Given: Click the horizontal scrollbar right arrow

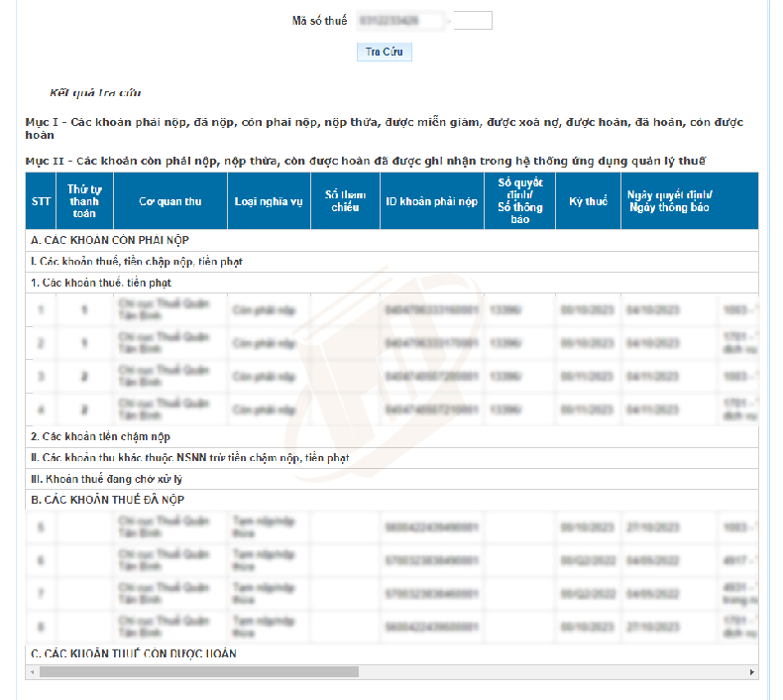Looking at the screenshot, I should pos(751,672).
